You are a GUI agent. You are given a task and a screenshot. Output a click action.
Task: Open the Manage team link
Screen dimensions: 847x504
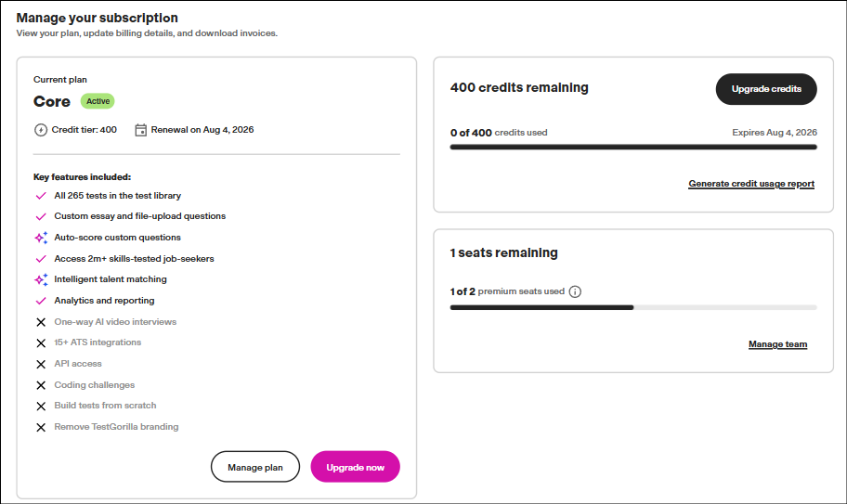(x=778, y=344)
